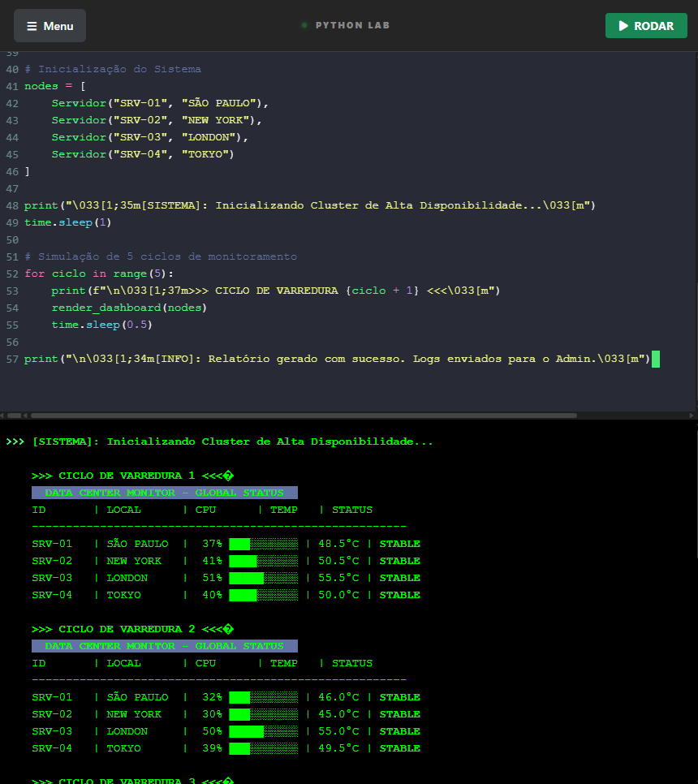This screenshot has height=784, width=698.
Task: Click first DATA CENTER MONITOR banner
Action: pyautogui.click(x=165, y=493)
